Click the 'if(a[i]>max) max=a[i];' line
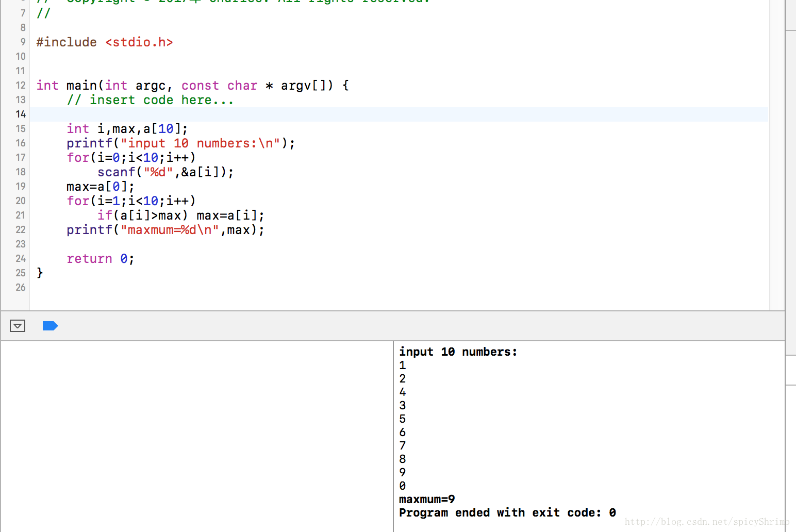 pyautogui.click(x=181, y=215)
